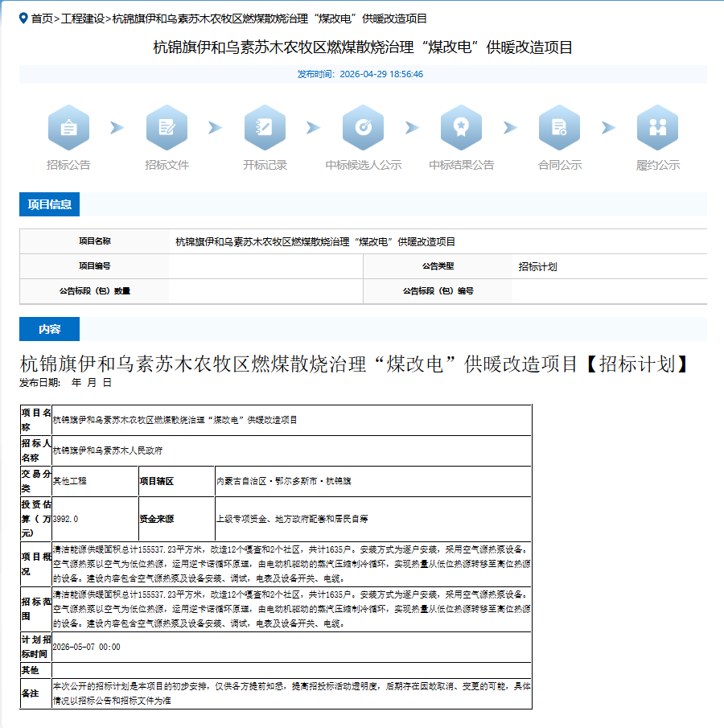Click the 开标记录 step label
Screen dimensions: 724x728
point(265,165)
